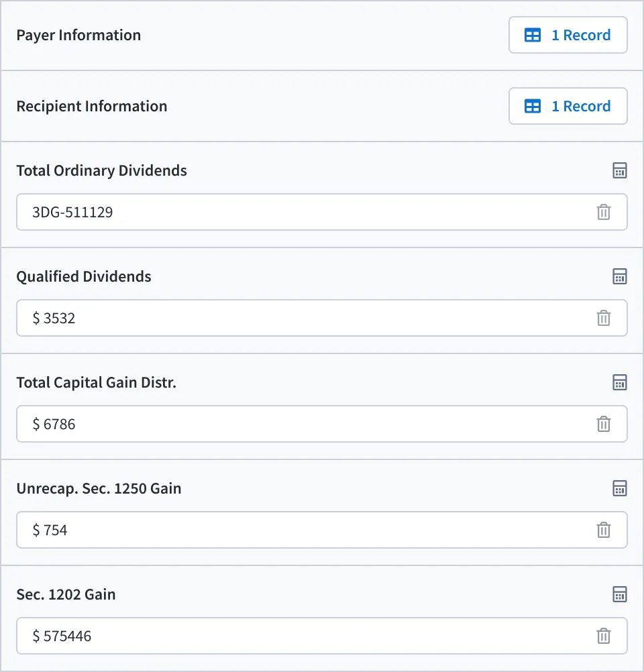Open calculator for Unrecap. Sec. 1250 Gain
This screenshot has width=644, height=672.
click(620, 488)
